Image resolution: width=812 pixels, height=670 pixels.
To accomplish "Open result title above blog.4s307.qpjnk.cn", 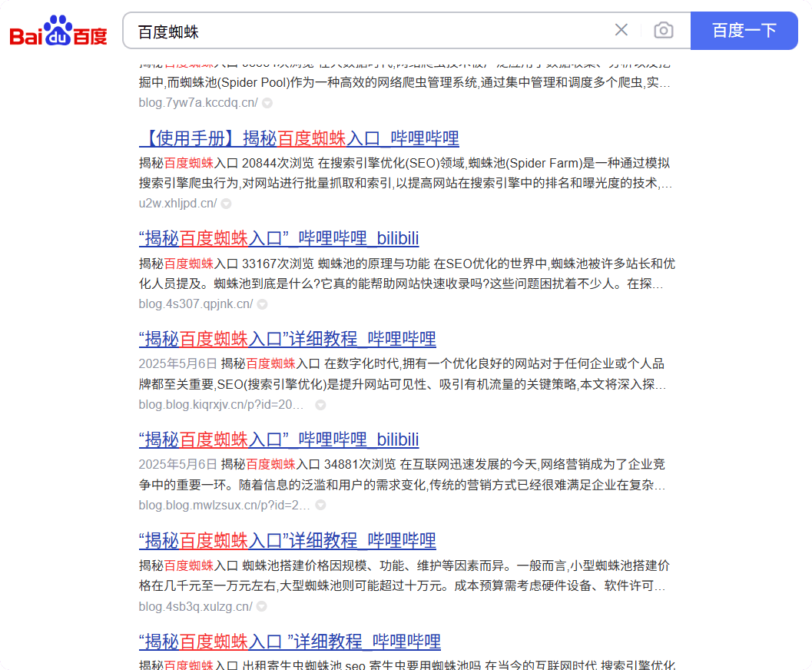I will click(279, 239).
